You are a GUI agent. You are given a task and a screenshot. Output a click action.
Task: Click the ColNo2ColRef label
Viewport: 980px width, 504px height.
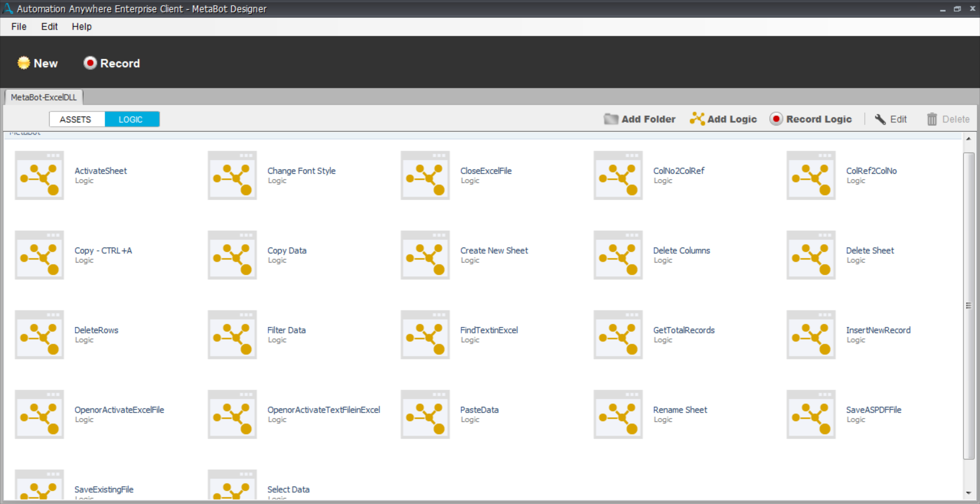[x=679, y=171]
